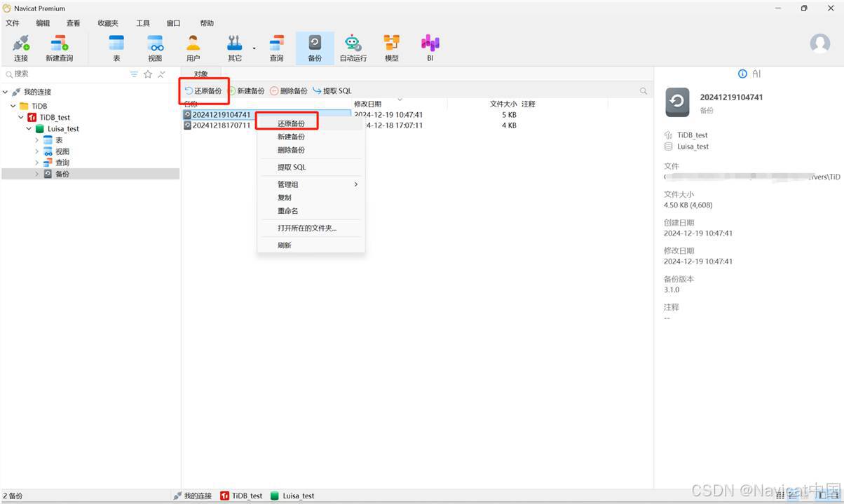Open the 模型 model toolbar icon
Viewport: 844px width, 504px height.
[x=392, y=48]
